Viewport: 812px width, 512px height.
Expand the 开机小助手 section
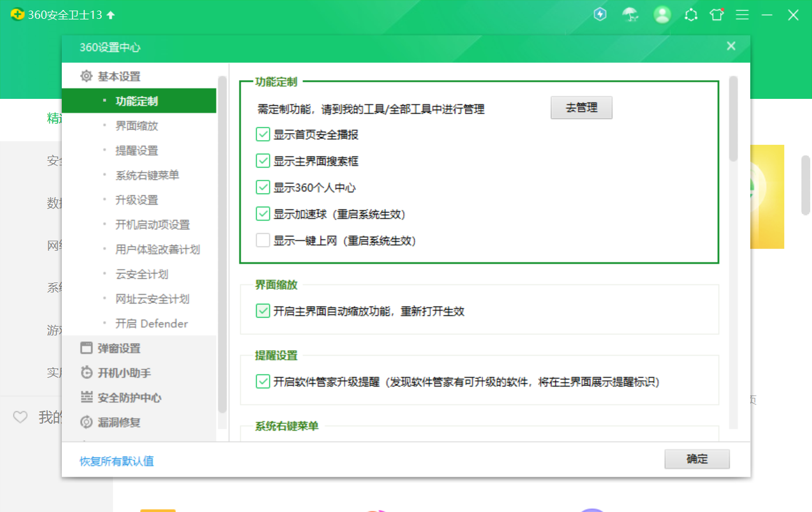coord(139,373)
